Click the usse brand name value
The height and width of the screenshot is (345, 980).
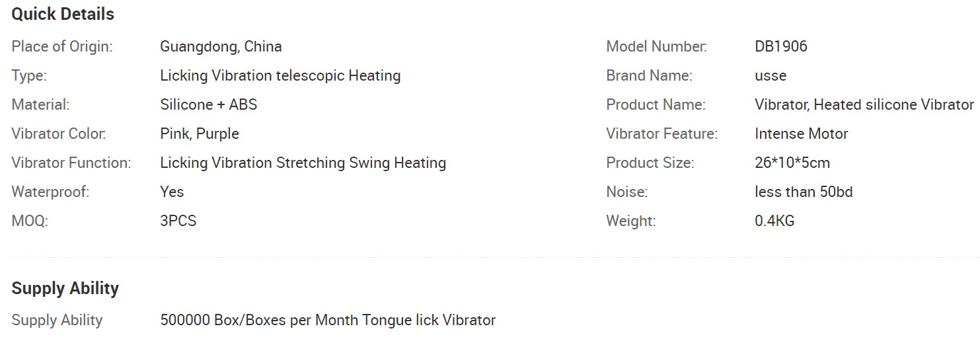point(771,76)
